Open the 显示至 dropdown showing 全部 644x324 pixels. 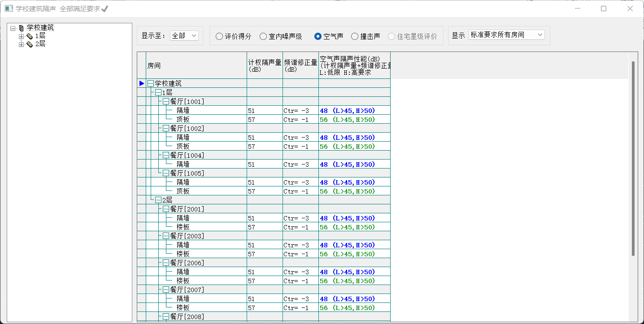point(184,35)
